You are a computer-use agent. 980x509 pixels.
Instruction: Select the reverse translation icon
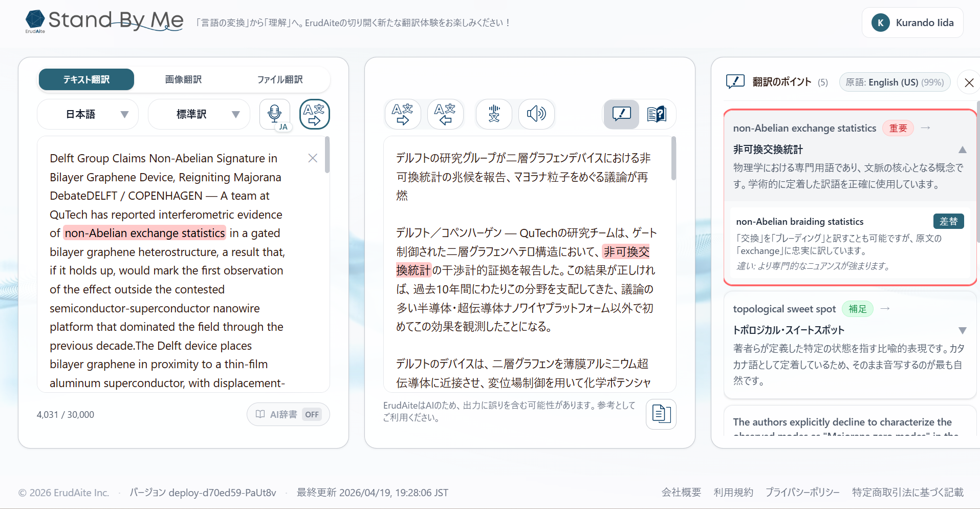(x=445, y=114)
